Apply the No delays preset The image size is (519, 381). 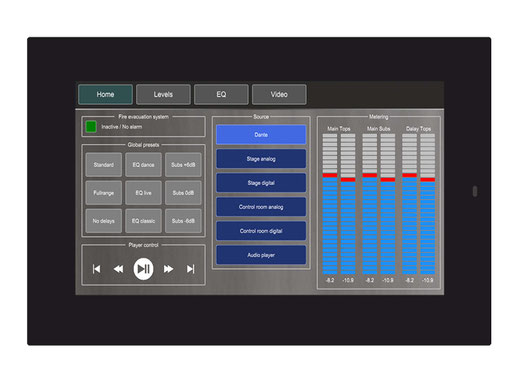click(x=104, y=221)
